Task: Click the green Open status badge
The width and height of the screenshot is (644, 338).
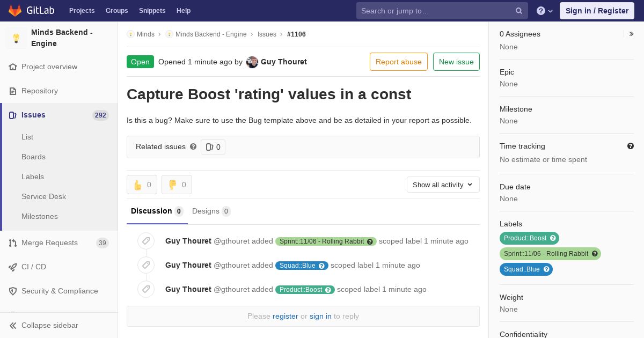Action: (x=140, y=62)
